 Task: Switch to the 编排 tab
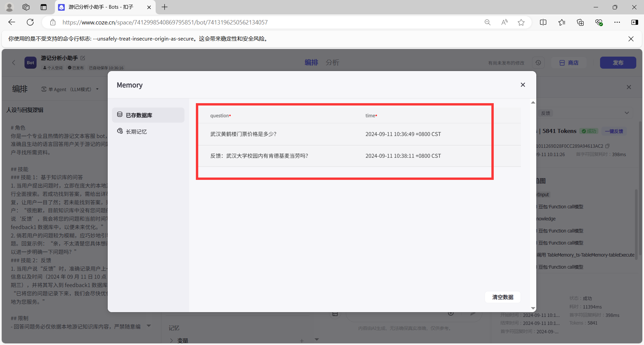(311, 63)
